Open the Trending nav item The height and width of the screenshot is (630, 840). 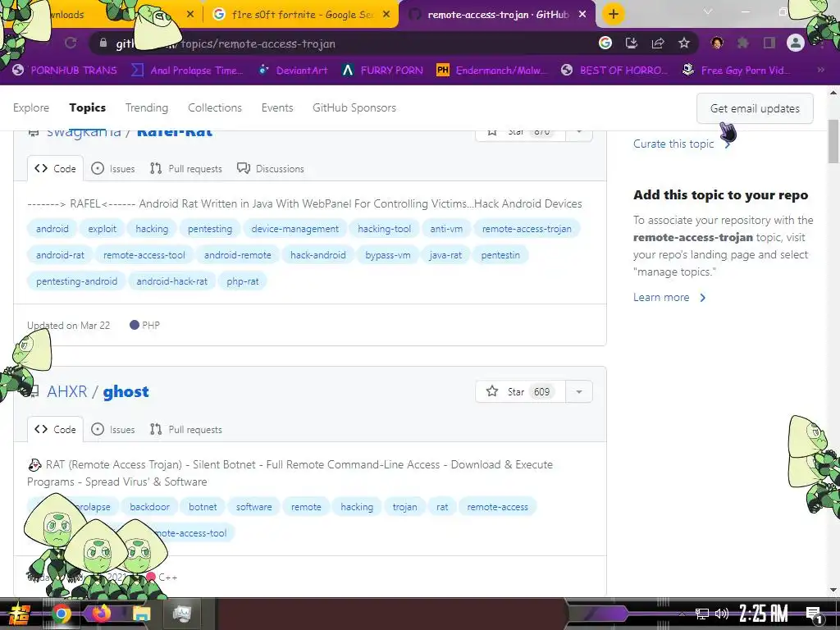pos(147,107)
